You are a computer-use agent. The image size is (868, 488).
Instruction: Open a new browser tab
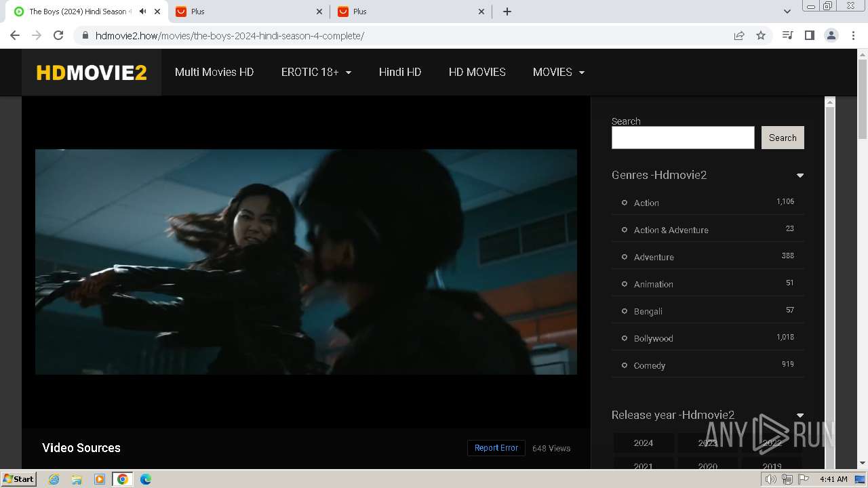point(507,12)
